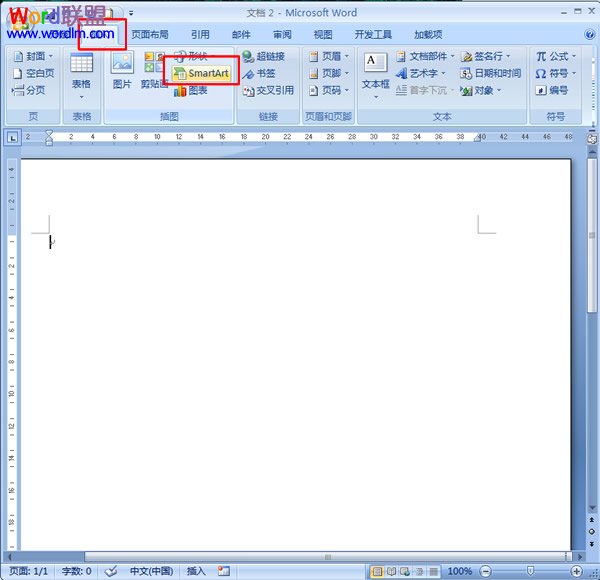Switch to Print Layout view

pos(377,572)
